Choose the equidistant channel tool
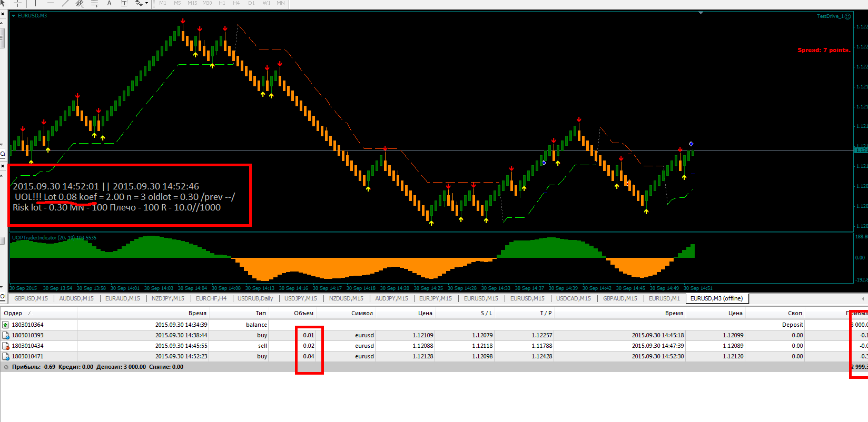The width and height of the screenshot is (868, 422). coord(80,3)
